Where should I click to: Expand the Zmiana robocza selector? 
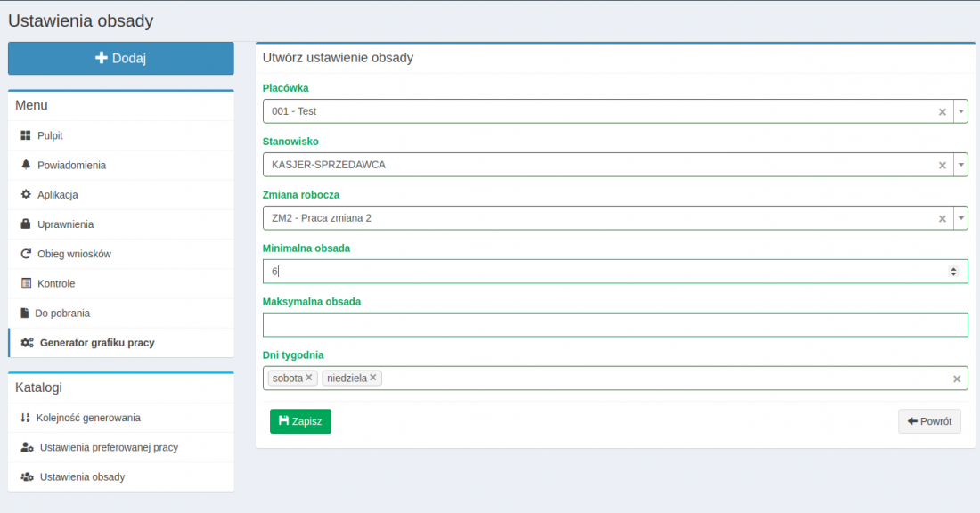point(960,217)
